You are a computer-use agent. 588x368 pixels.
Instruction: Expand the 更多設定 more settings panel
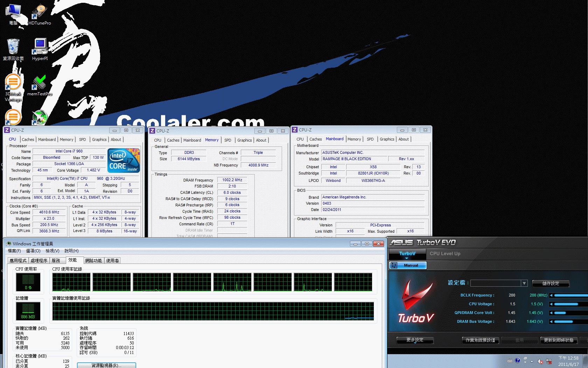pyautogui.click(x=415, y=340)
